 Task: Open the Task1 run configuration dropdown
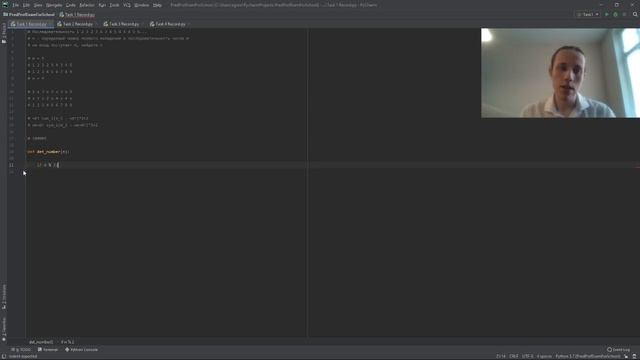[x=587, y=14]
